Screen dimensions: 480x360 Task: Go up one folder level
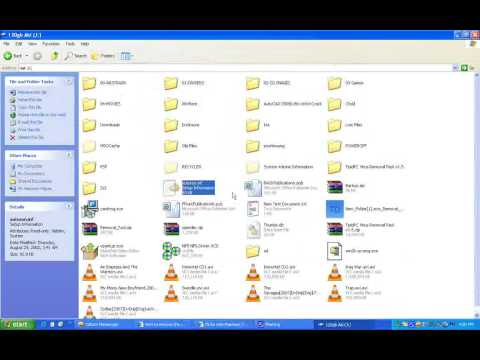[x=54, y=56]
